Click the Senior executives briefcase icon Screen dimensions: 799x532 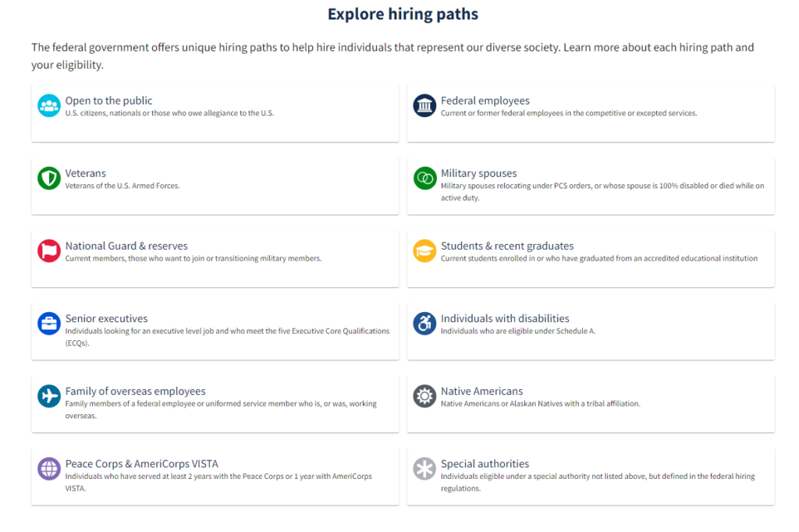tap(49, 323)
